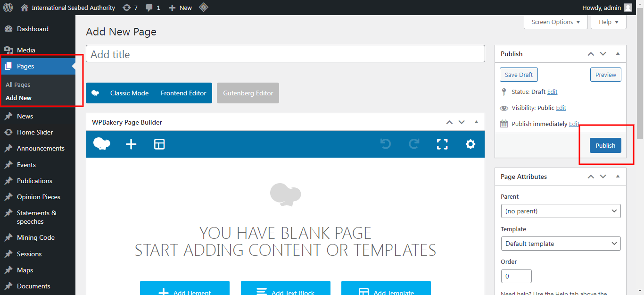Open the Parent page dropdown
This screenshot has height=295, width=644.
tap(561, 211)
